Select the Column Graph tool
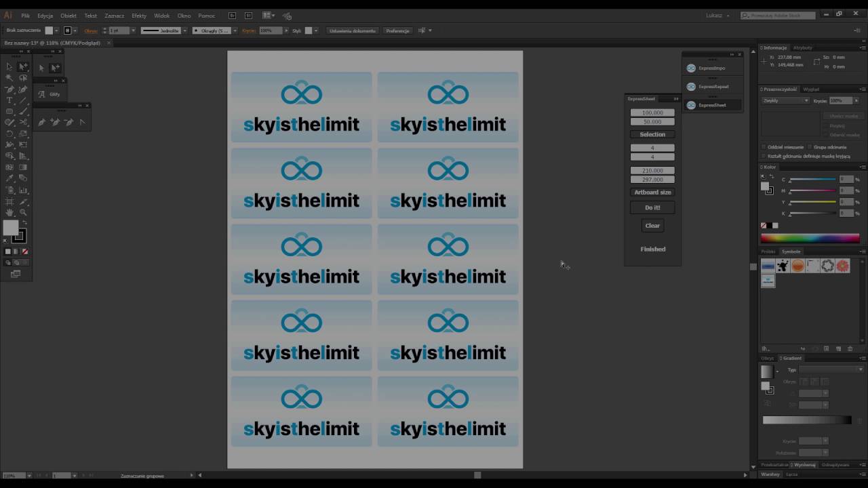Viewport: 868px width, 488px height. tap(23, 190)
